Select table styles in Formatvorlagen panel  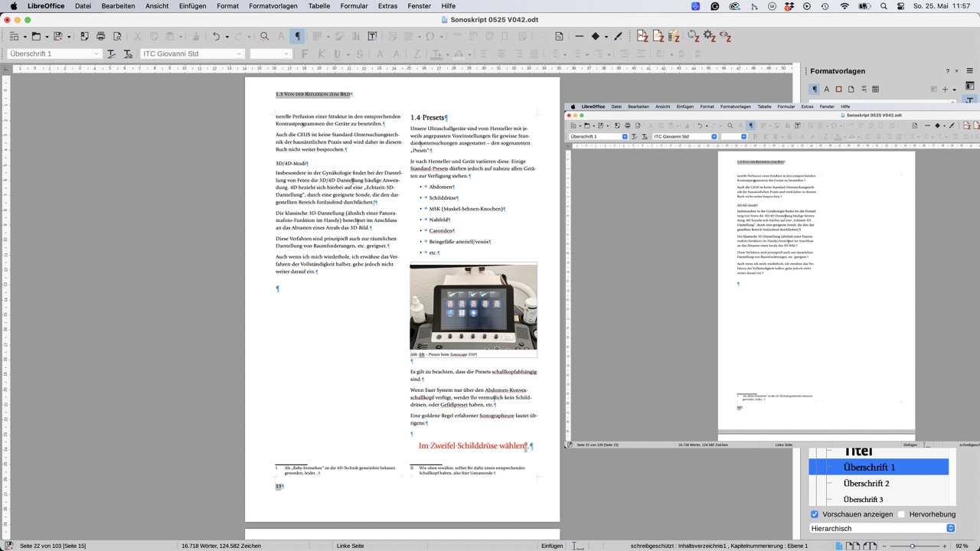875,89
